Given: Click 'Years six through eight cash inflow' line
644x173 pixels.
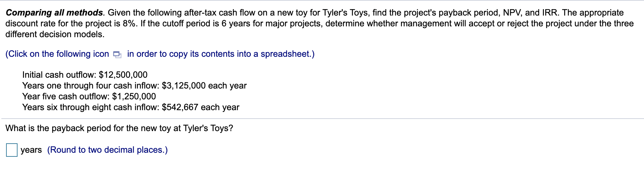Looking at the screenshot, I should click(x=131, y=107).
